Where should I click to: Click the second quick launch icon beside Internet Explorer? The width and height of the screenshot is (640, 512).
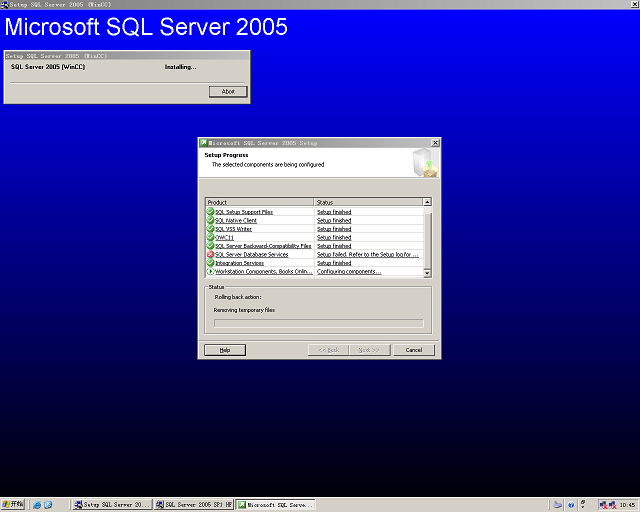[48, 505]
